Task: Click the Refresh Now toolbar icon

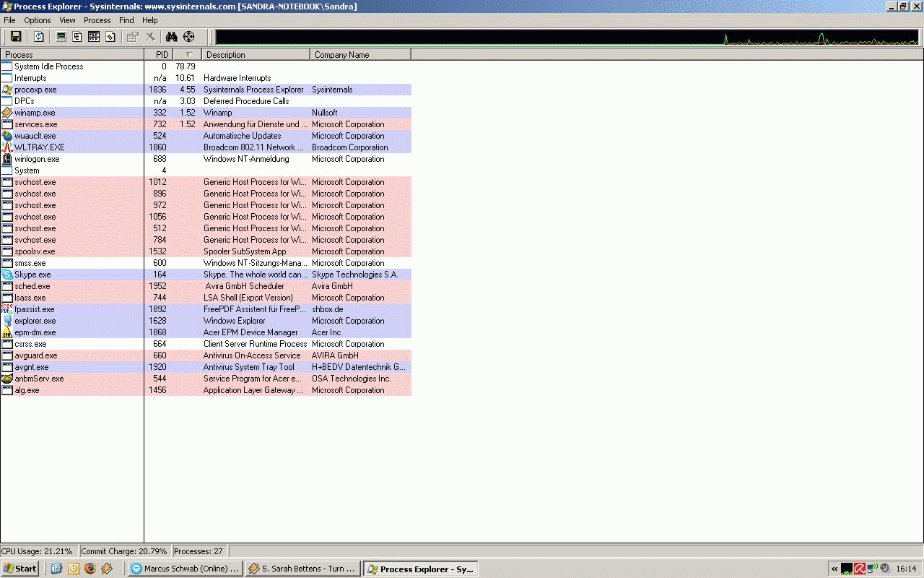Action: click(39, 37)
